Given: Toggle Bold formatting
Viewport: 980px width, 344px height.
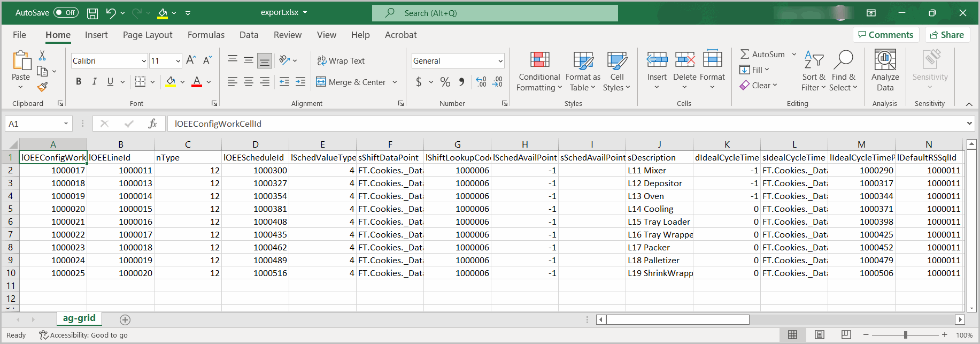Looking at the screenshot, I should [x=79, y=82].
